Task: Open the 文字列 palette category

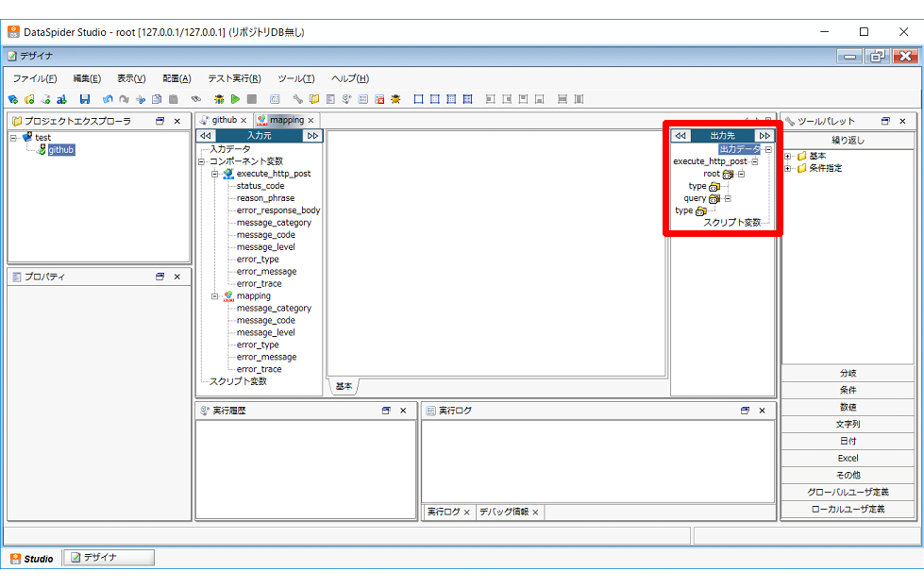Action: (x=847, y=425)
